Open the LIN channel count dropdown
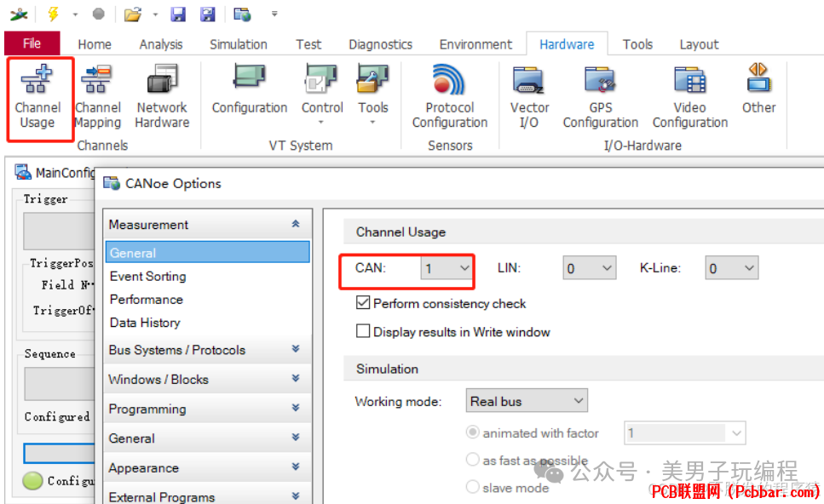 point(589,268)
